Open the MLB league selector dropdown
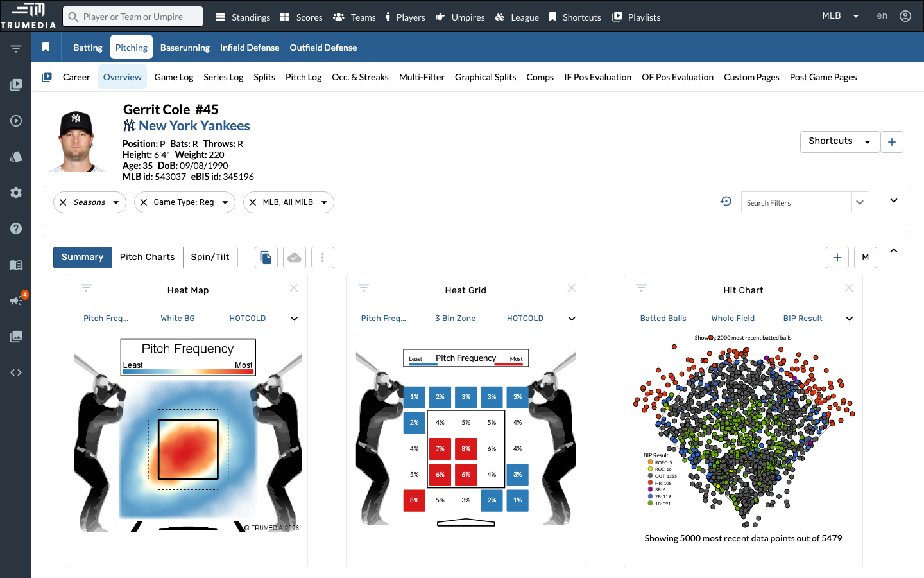924x578 pixels. (841, 16)
